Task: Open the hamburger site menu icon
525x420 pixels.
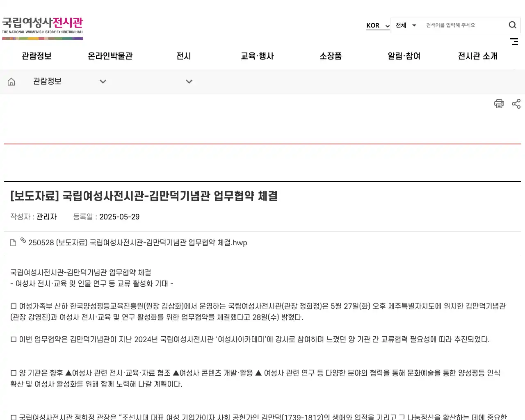Action: 514,41
